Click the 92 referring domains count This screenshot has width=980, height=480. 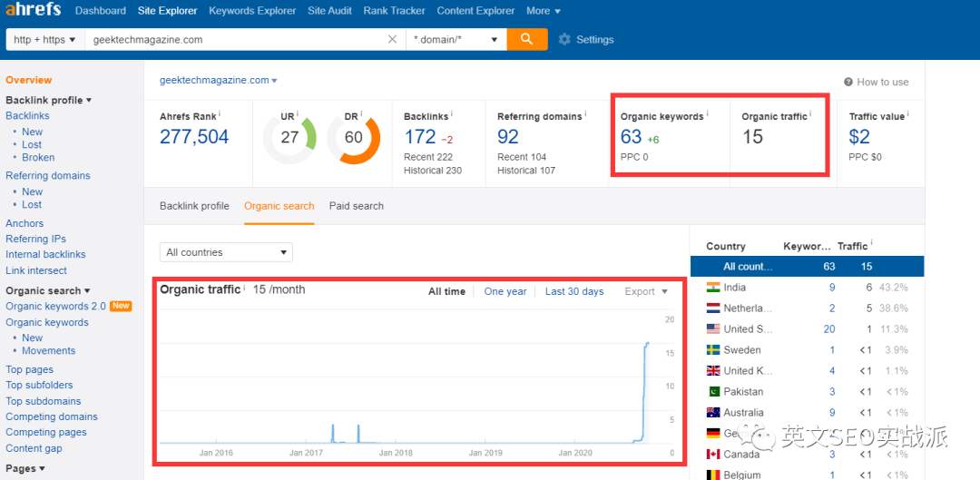[508, 136]
